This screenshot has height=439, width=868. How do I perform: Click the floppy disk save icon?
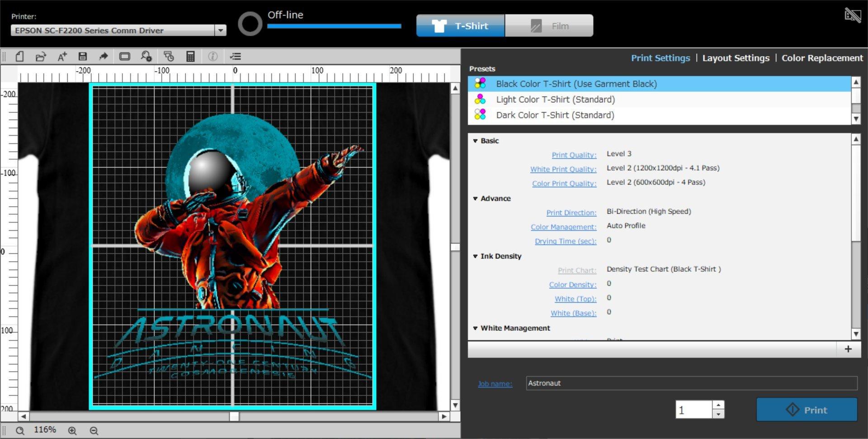[82, 57]
